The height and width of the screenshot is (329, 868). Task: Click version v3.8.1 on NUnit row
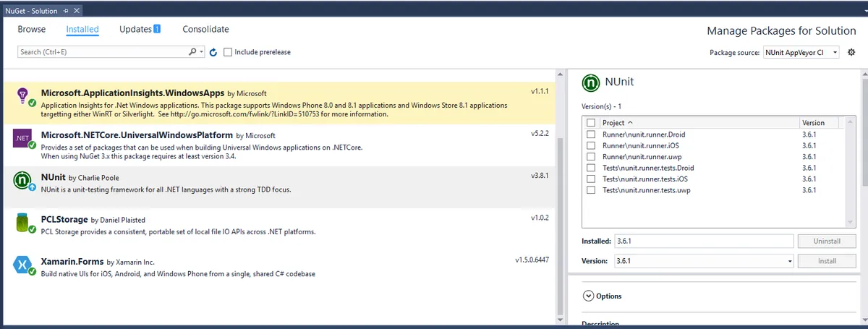[x=540, y=175]
